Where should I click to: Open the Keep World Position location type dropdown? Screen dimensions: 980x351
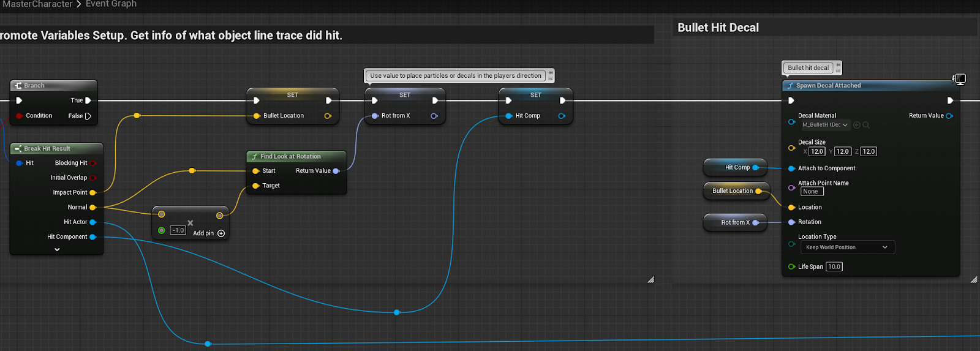[848, 247]
